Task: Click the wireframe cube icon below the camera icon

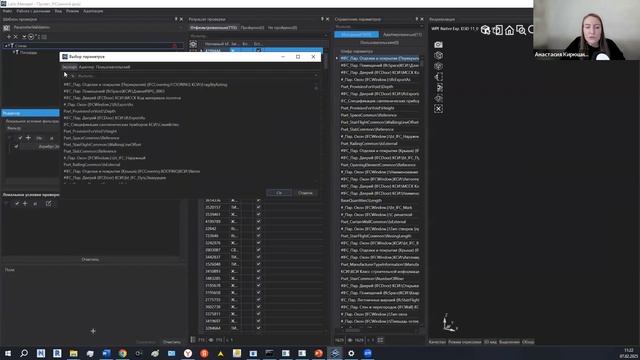Action: [x=438, y=55]
